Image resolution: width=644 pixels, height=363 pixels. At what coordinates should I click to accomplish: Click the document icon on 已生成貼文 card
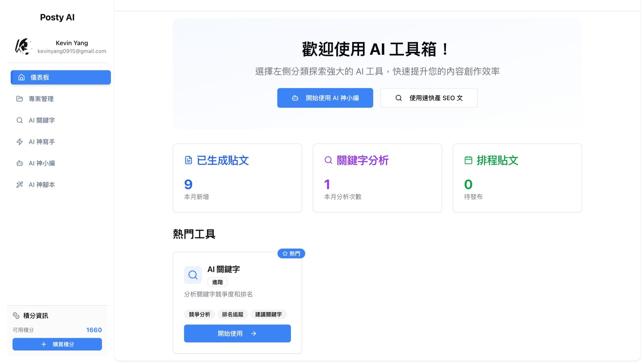[188, 160]
